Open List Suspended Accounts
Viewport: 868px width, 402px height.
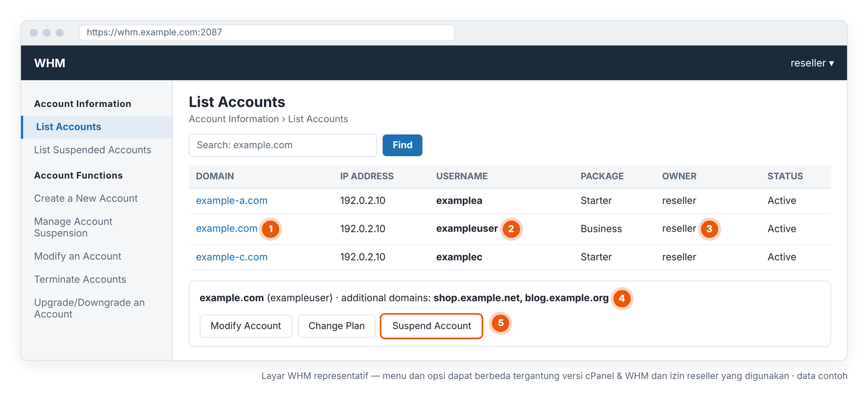coord(93,150)
